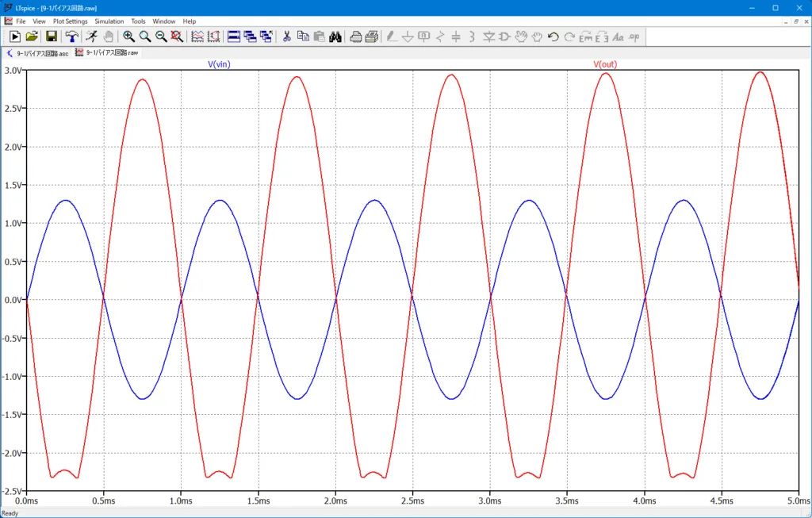Save the plot with the floppy disk icon

(52, 36)
